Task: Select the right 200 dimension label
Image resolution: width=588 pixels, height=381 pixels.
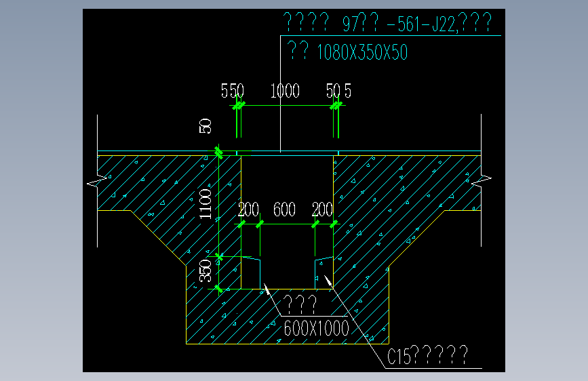Action: tap(322, 209)
